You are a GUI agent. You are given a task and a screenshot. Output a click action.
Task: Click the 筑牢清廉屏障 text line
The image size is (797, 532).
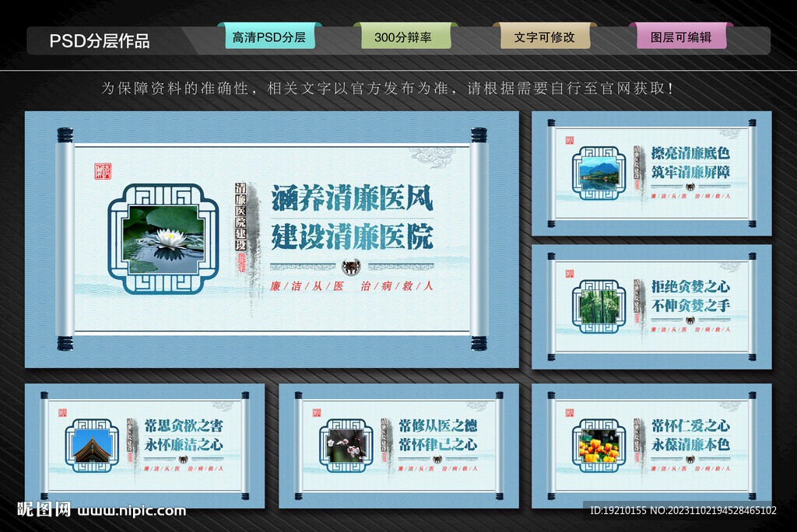click(x=691, y=172)
